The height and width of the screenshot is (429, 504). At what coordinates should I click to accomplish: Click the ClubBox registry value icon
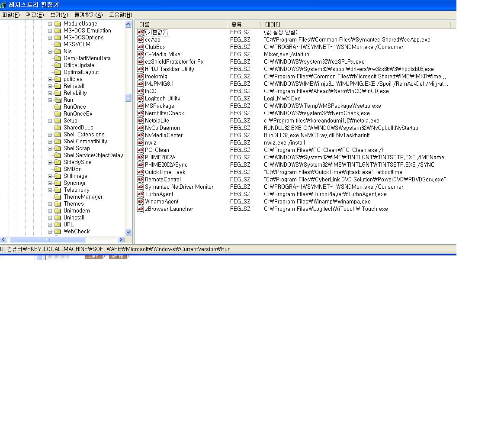(x=141, y=47)
